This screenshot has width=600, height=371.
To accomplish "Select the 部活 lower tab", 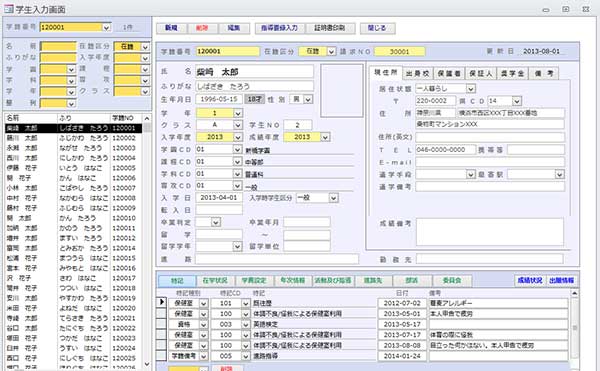I will tap(412, 281).
